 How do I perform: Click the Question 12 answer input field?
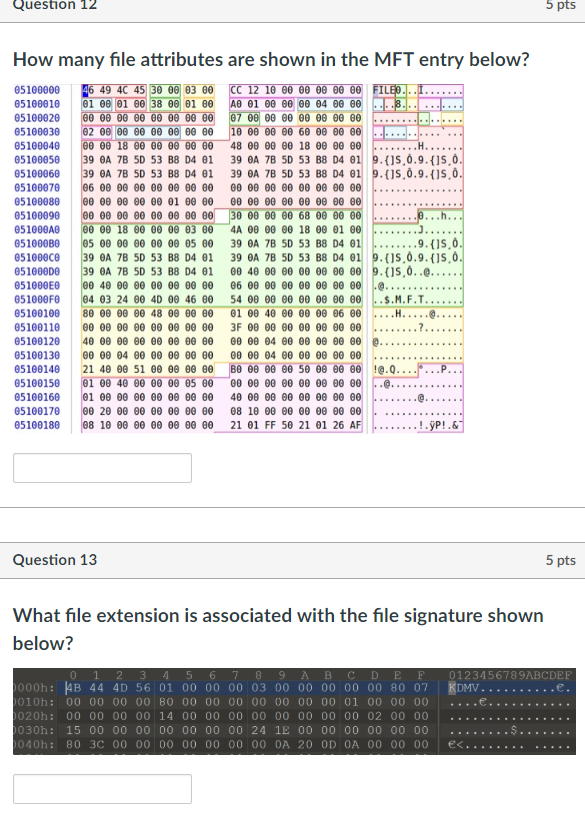tap(101, 467)
